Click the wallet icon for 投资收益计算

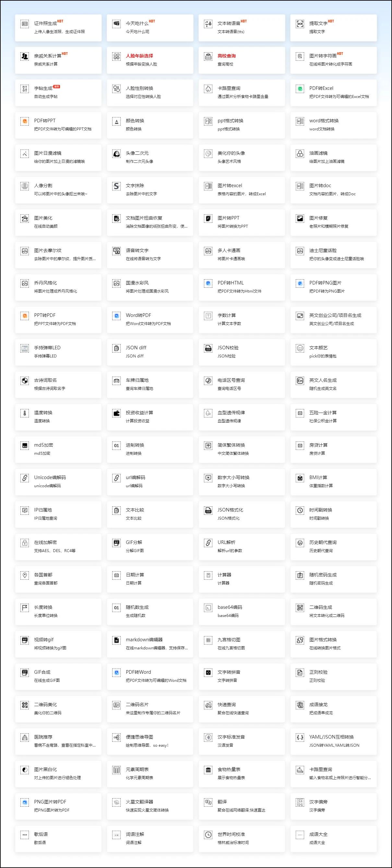pos(116,413)
